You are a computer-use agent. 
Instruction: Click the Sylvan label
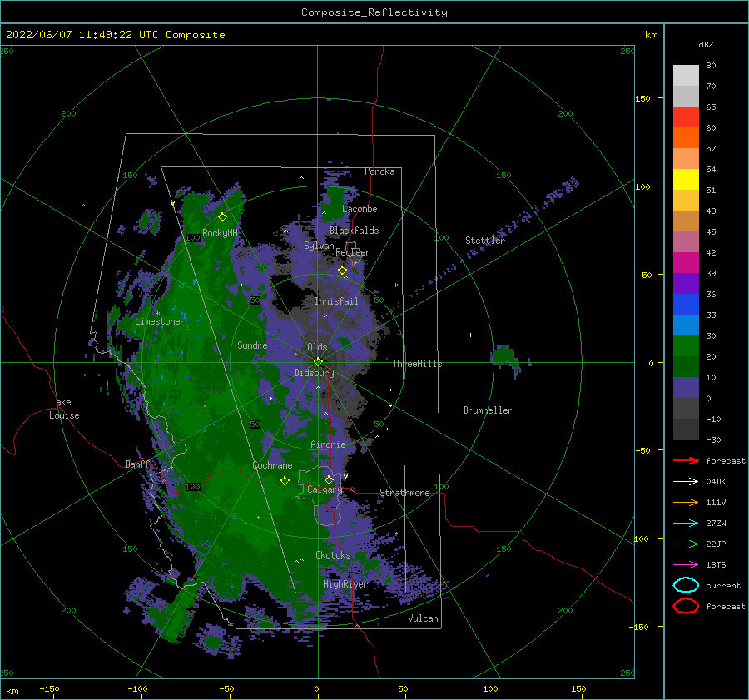point(319,246)
